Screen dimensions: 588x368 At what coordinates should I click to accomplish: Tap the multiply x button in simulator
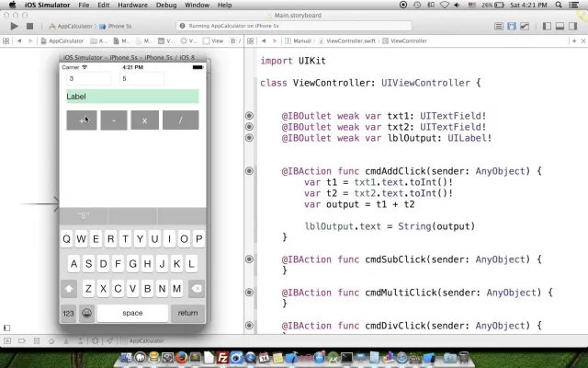point(145,121)
